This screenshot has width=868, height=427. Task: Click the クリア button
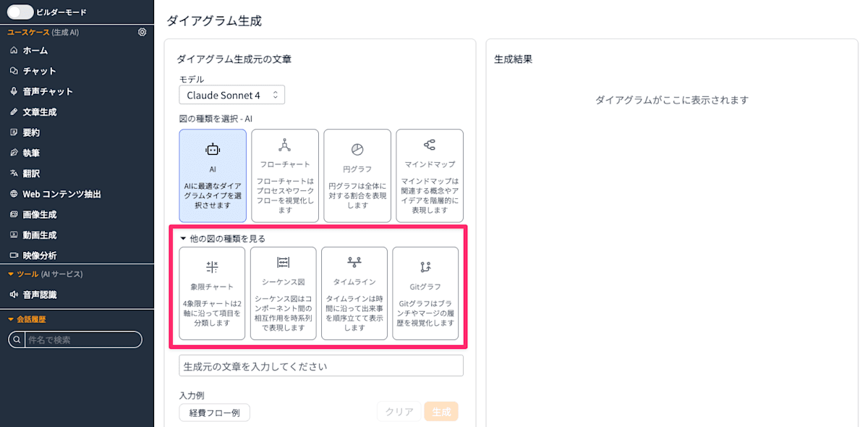pos(399,412)
